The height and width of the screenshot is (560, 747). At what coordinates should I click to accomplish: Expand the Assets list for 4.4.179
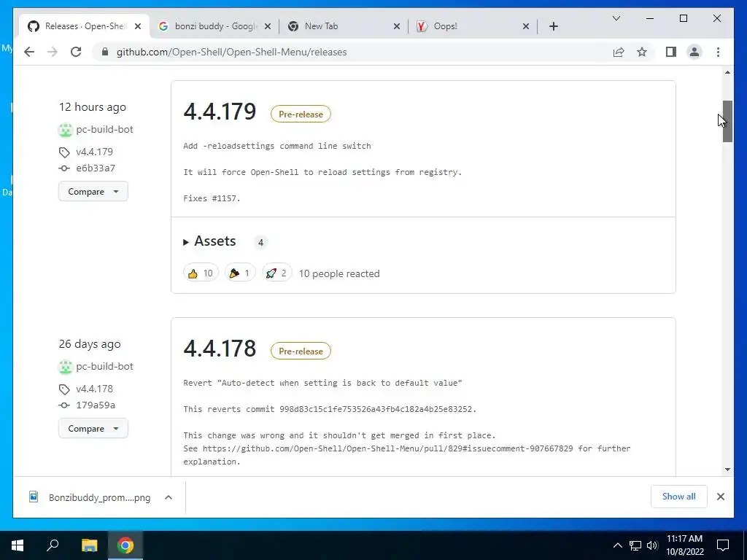point(209,241)
